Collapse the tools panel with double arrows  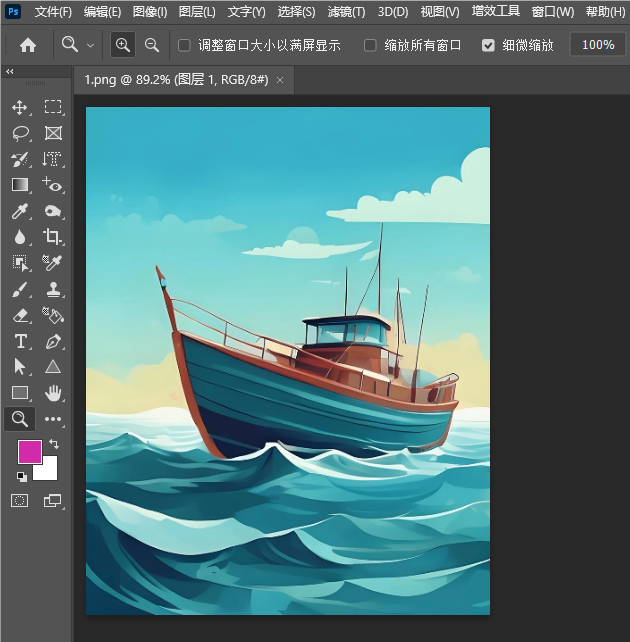(10, 72)
